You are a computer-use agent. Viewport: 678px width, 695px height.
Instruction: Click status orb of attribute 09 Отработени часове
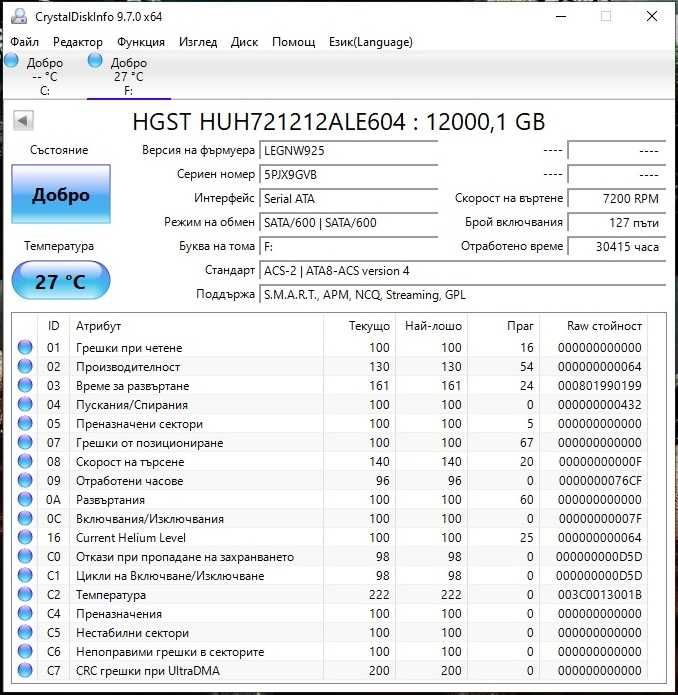(25, 480)
